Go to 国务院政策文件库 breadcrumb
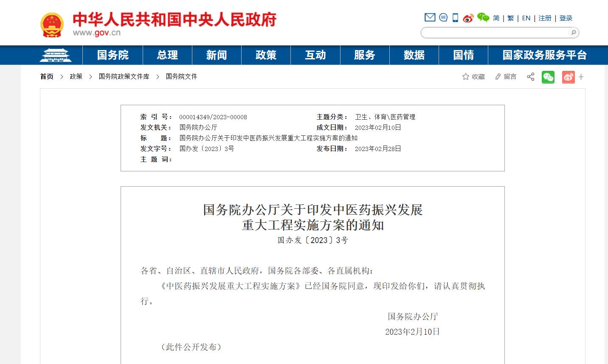The image size is (608, 364). pyautogui.click(x=124, y=76)
